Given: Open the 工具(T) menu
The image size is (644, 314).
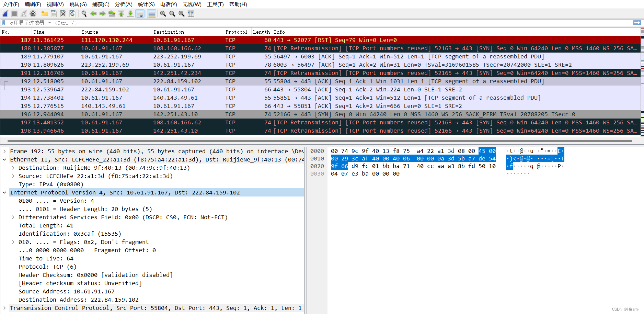Looking at the screenshot, I should point(215,4).
